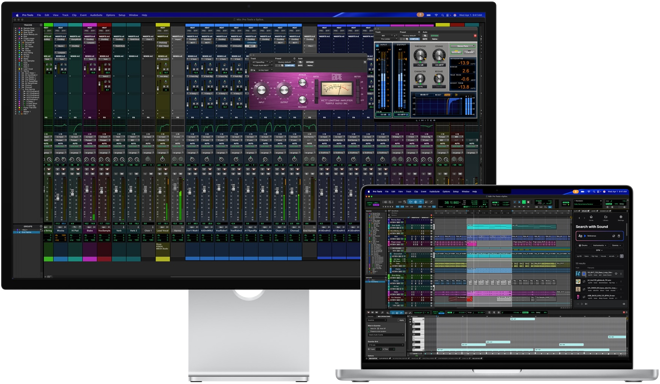
Task: Open the Window menu on the monitor
Action: tap(133, 15)
